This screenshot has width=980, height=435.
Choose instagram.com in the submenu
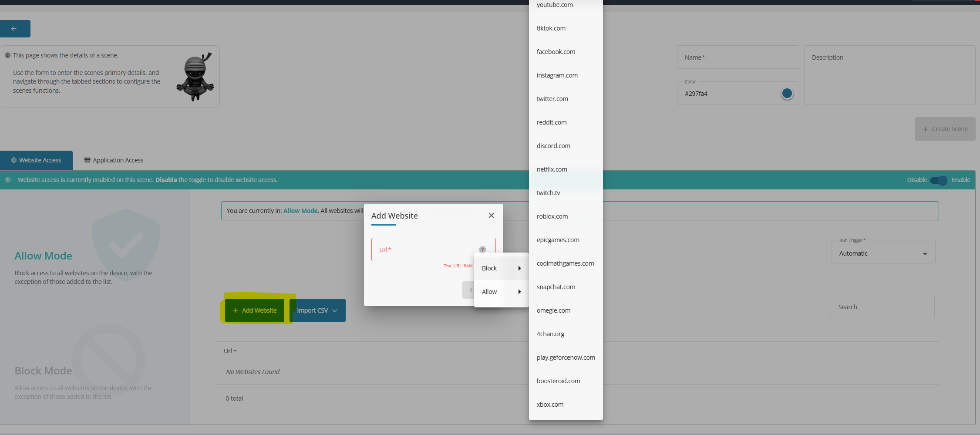(x=566, y=75)
